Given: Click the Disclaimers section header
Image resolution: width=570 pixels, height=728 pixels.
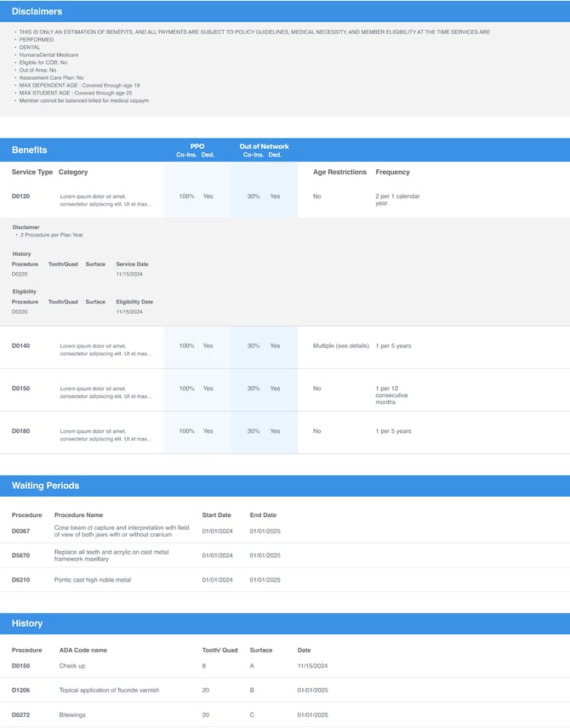Looking at the screenshot, I should click(x=37, y=12).
